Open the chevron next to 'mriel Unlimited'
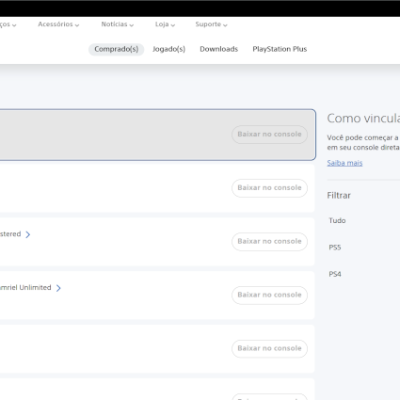 (58, 288)
